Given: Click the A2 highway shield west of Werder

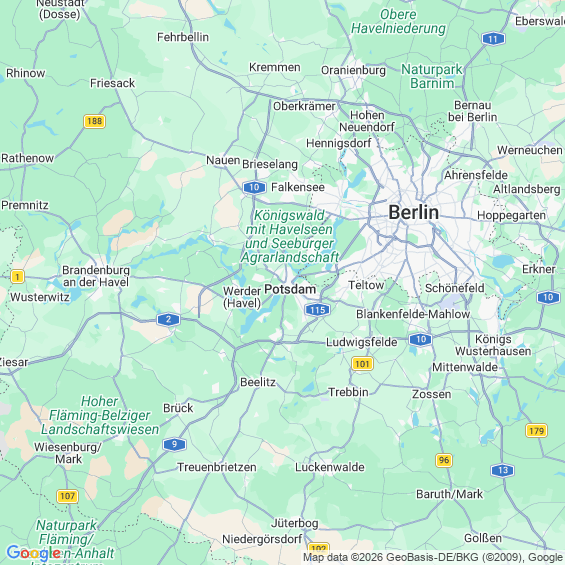Looking at the screenshot, I should tap(168, 319).
